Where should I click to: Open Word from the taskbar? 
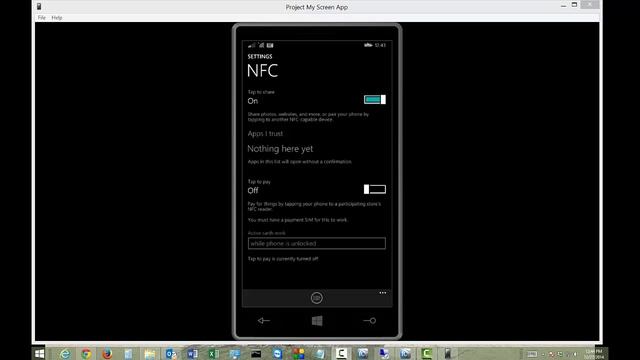[x=192, y=353]
